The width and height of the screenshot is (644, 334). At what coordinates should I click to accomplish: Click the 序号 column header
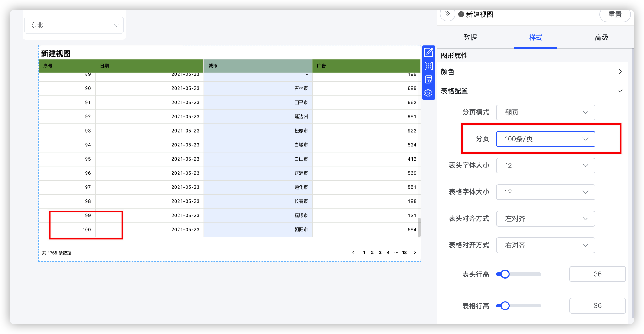point(67,66)
